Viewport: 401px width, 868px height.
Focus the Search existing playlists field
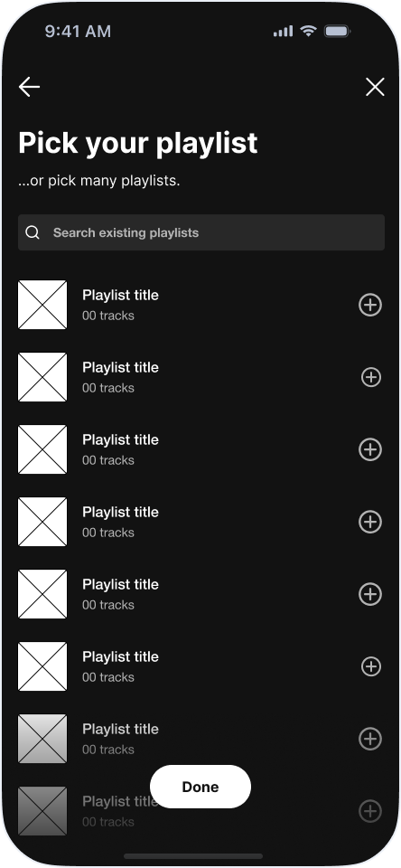(x=201, y=232)
